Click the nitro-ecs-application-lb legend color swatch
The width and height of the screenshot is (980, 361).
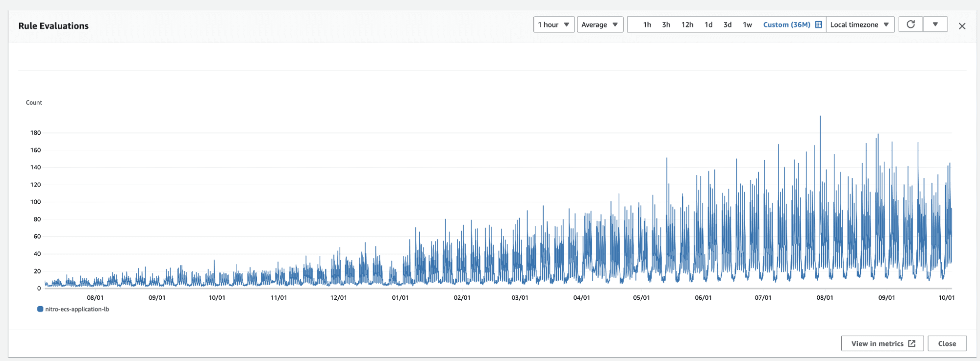[40, 309]
